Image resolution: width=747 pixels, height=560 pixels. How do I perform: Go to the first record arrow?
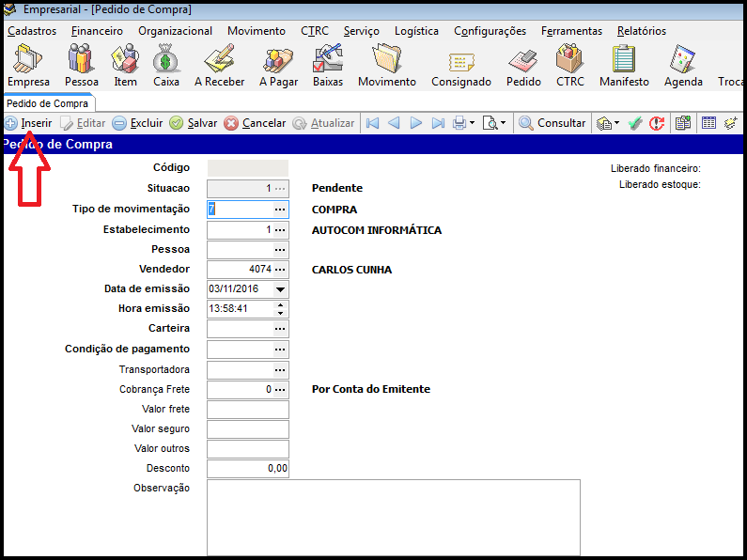pyautogui.click(x=372, y=123)
